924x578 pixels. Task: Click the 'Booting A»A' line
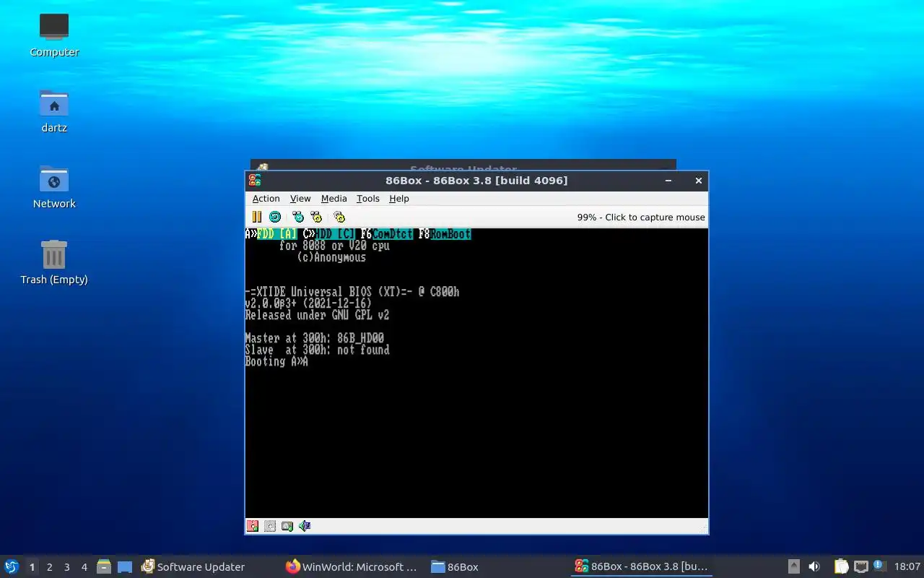[276, 361]
